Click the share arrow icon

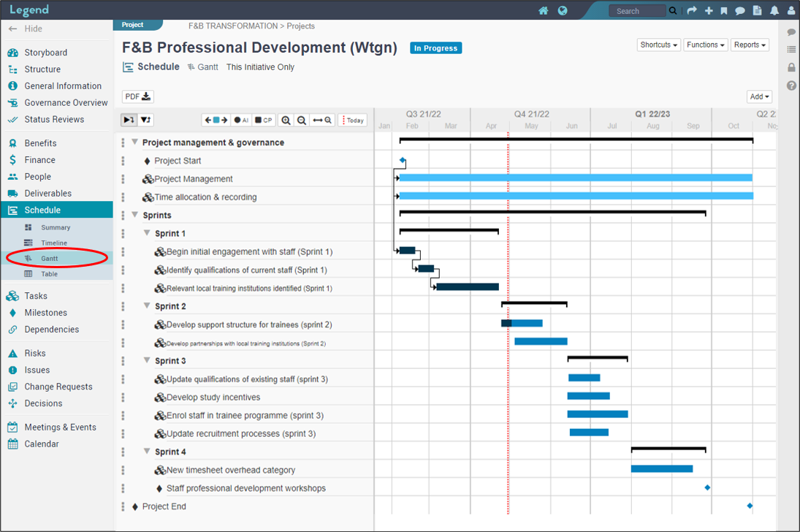pos(691,11)
